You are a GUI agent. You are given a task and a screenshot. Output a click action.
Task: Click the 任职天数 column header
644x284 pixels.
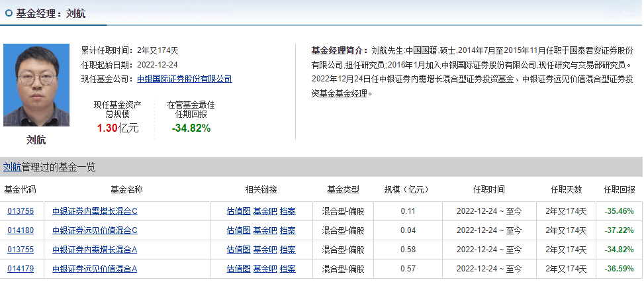(566, 189)
